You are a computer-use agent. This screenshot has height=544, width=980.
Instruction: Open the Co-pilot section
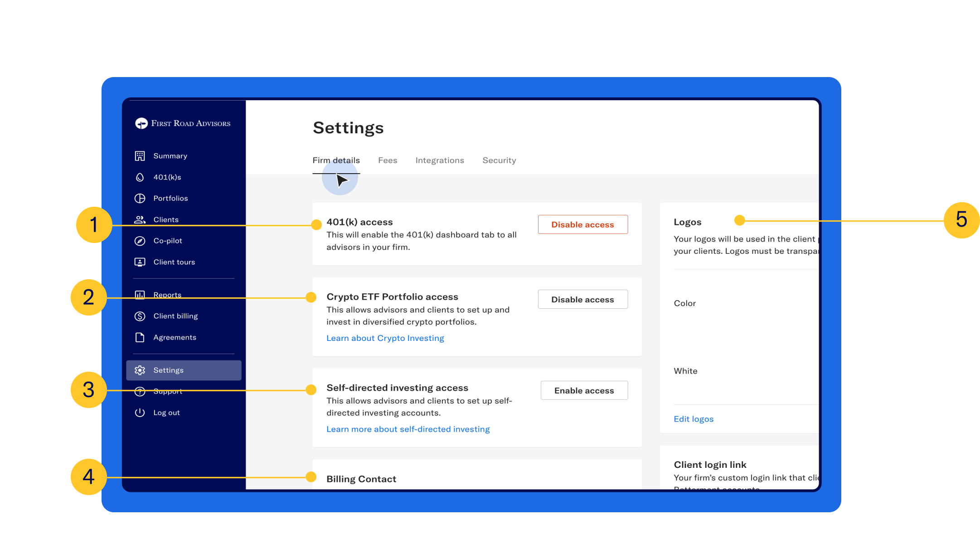coord(168,241)
